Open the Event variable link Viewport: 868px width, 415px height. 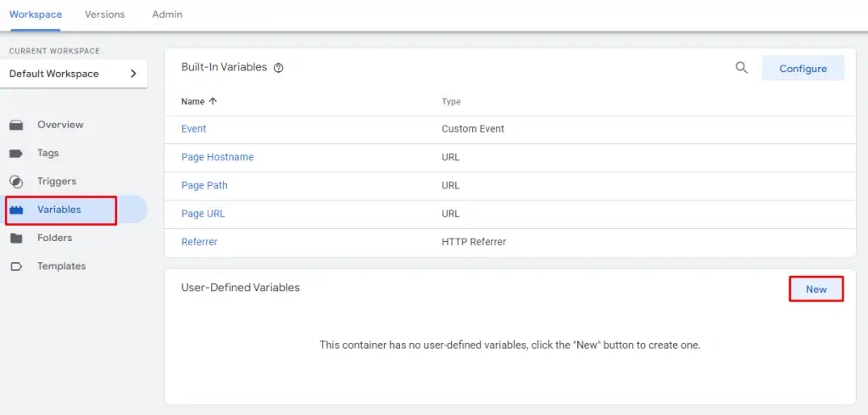coord(194,129)
